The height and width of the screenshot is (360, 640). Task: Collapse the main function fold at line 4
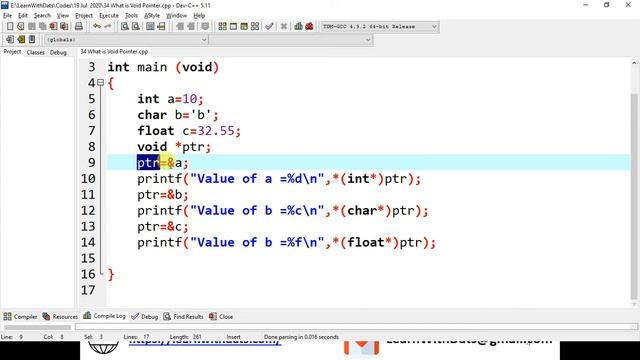point(101,83)
